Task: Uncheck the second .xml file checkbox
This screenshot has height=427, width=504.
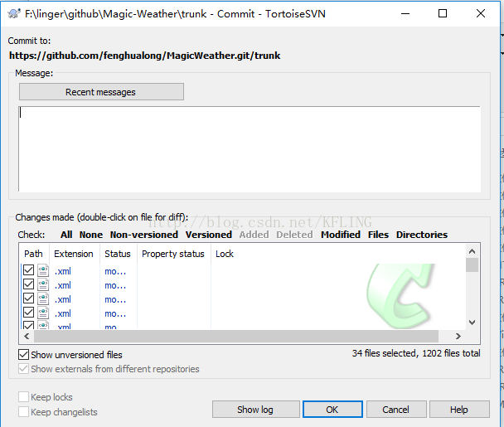Action: click(29, 284)
